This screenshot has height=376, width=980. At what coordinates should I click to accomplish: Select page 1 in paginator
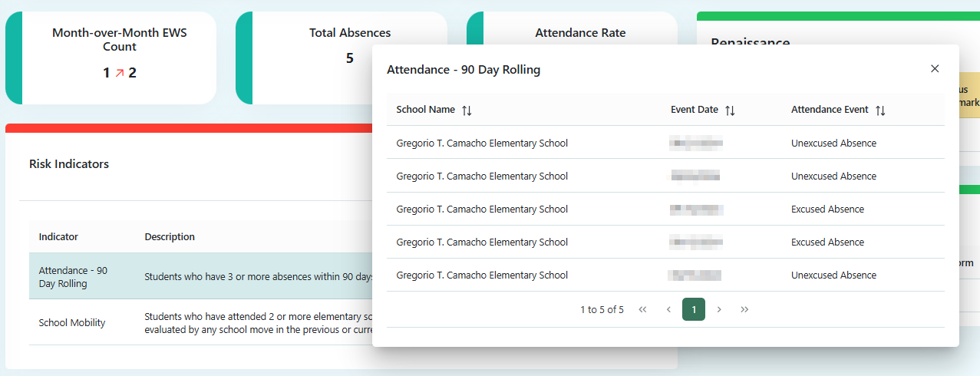point(694,309)
